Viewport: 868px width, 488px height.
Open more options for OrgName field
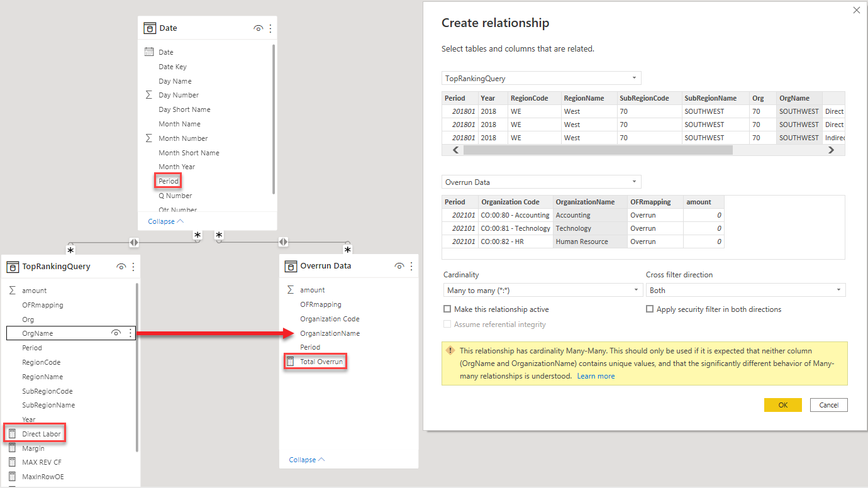pyautogui.click(x=130, y=333)
